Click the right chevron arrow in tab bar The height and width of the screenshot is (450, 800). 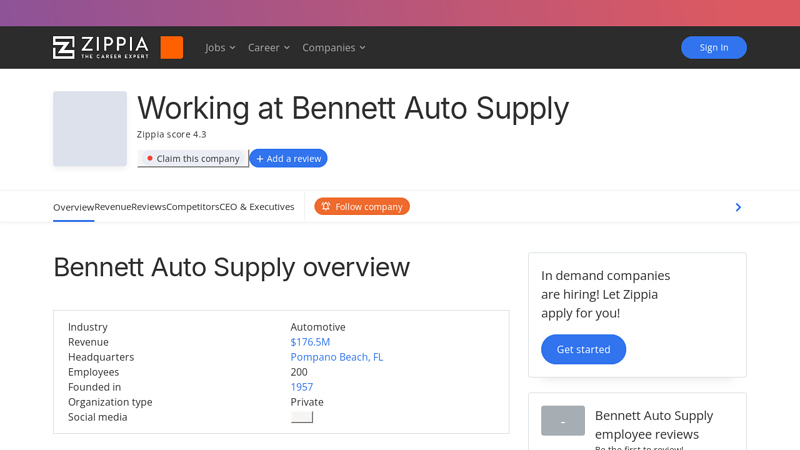tap(738, 207)
